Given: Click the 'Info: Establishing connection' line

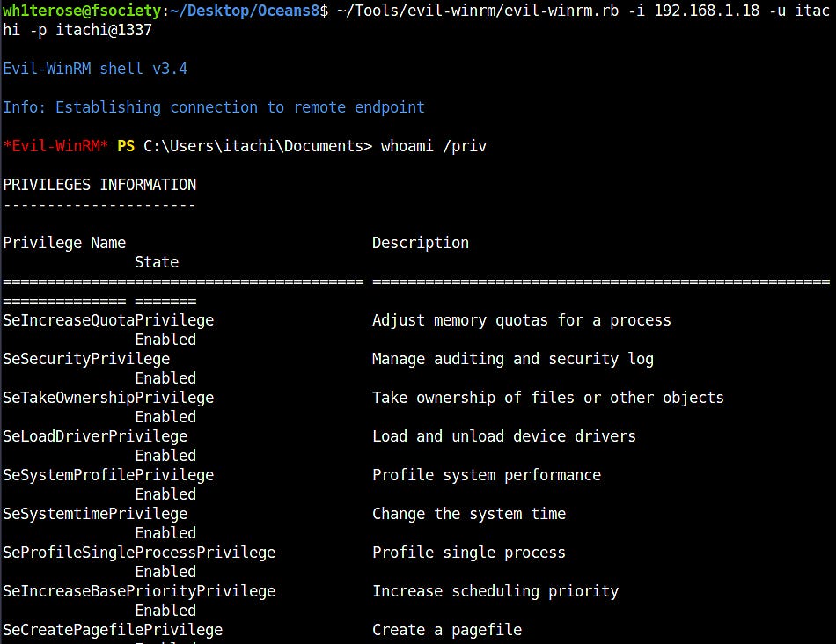Looking at the screenshot, I should coord(214,107).
